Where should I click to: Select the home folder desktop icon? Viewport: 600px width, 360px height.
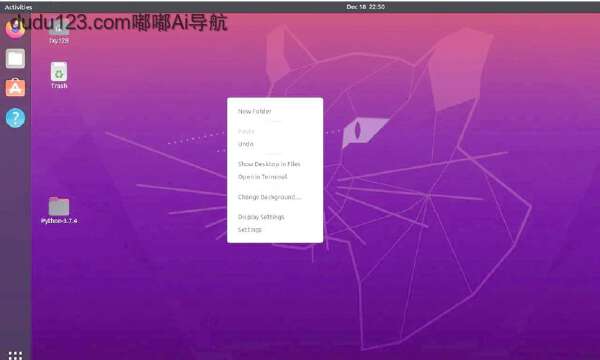click(59, 32)
